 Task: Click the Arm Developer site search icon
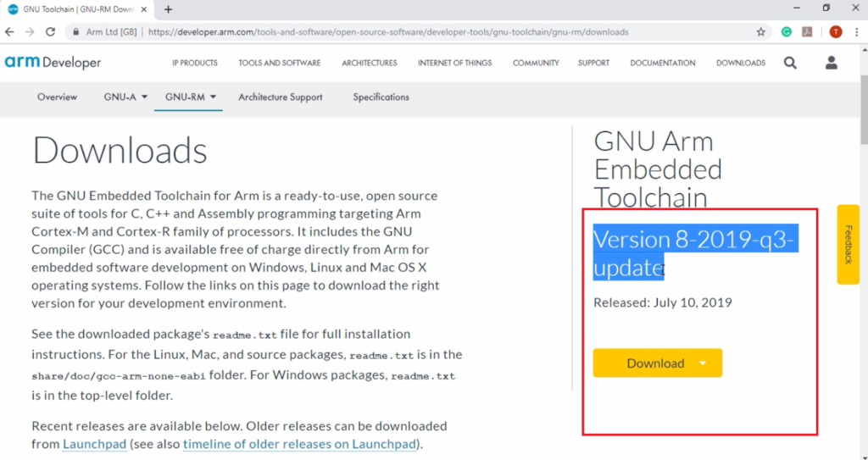pyautogui.click(x=791, y=63)
